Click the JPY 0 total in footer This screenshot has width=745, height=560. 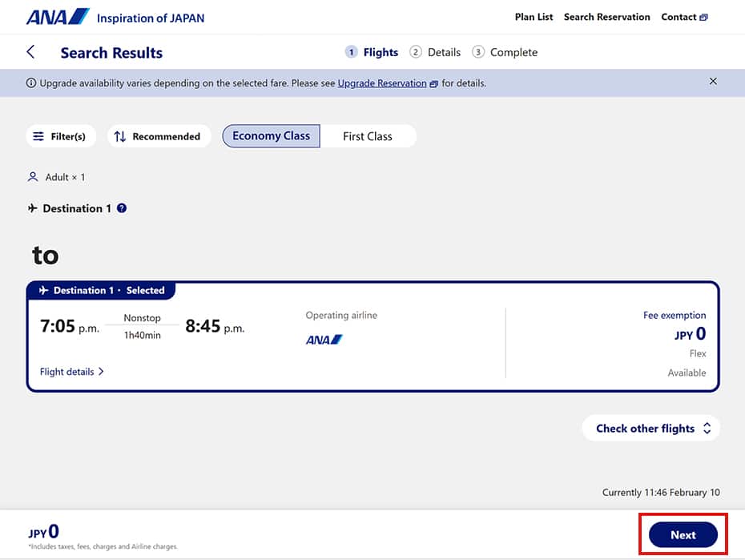[x=44, y=531]
